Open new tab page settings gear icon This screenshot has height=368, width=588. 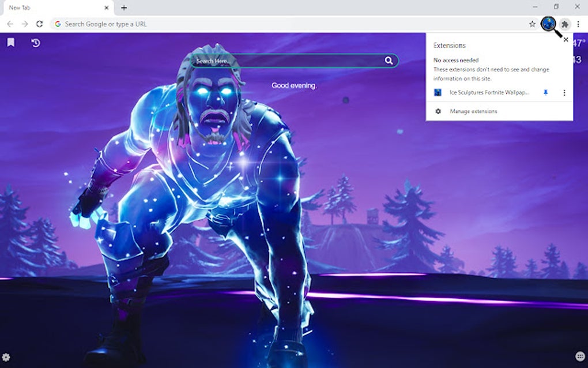[x=6, y=356]
